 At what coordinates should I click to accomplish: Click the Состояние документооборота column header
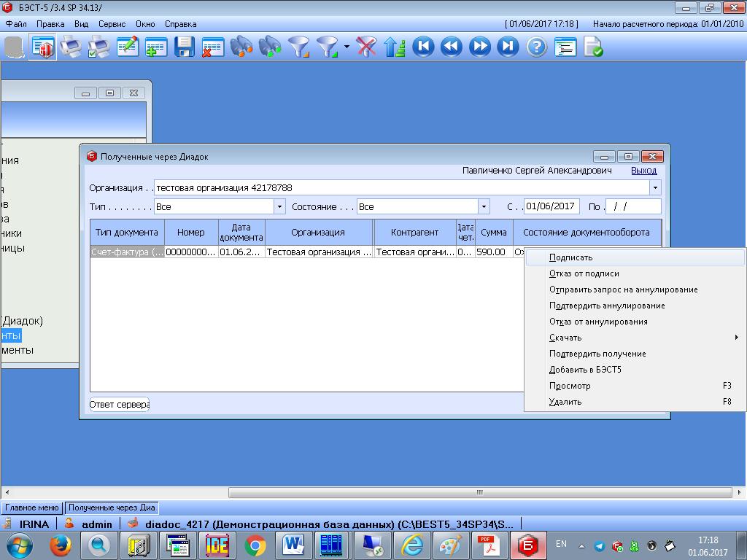pos(587,233)
